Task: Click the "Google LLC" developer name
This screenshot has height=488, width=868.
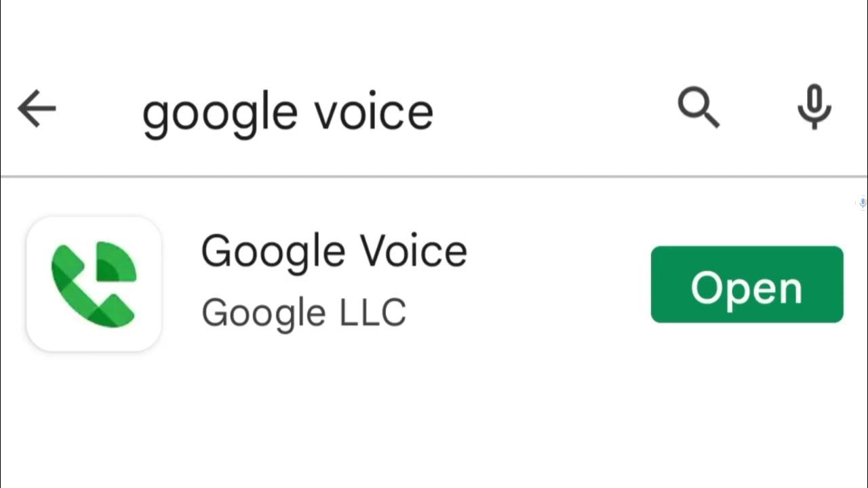Action: 303,312
